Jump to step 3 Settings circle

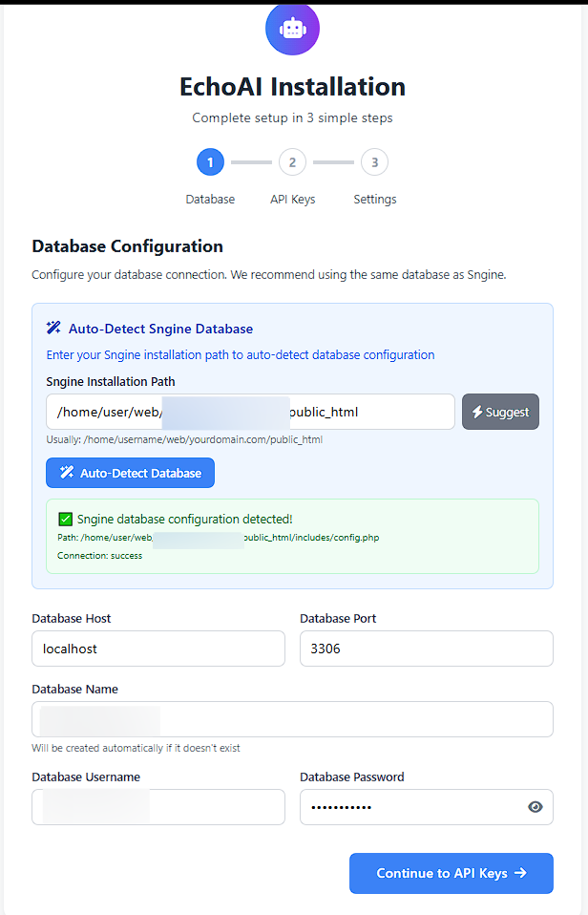click(374, 162)
